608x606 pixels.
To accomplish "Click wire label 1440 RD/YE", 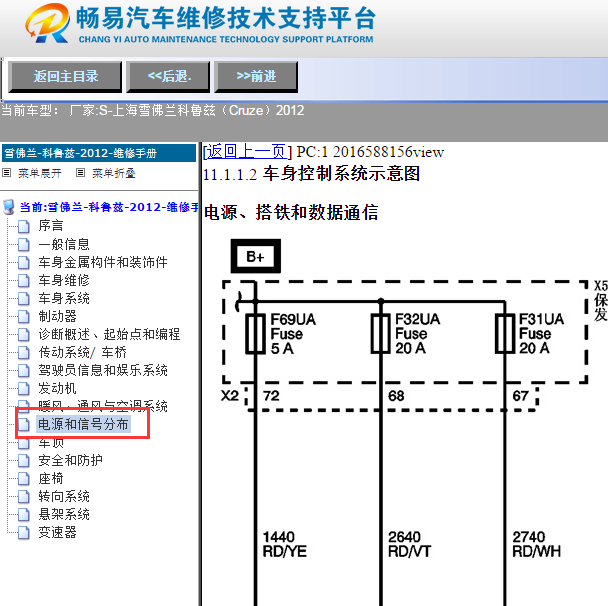I will 285,544.
